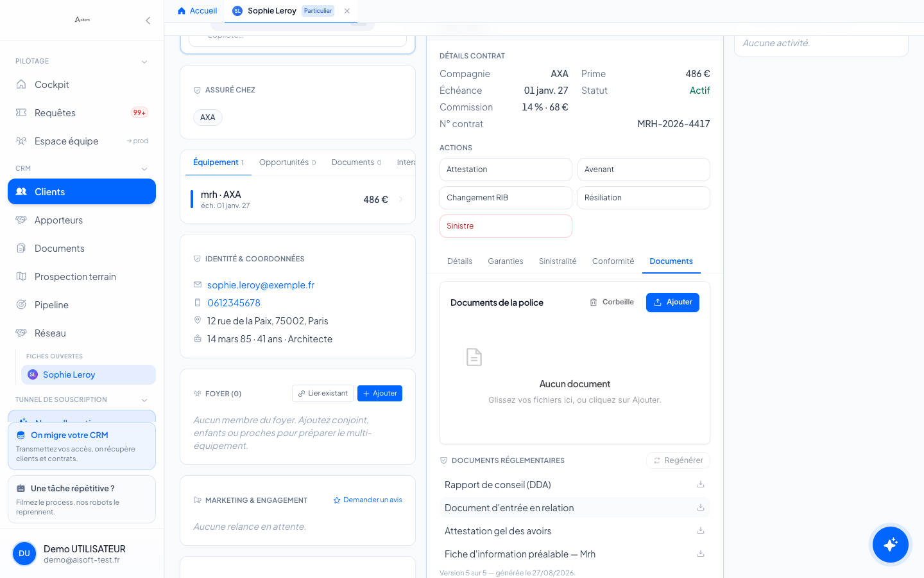This screenshot has height=578, width=924.
Task: Open the Conformité tab
Action: pyautogui.click(x=613, y=261)
